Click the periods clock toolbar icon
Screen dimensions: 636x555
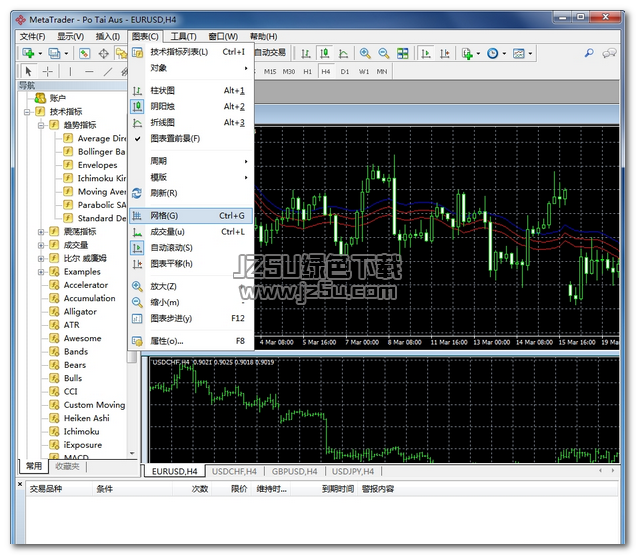492,53
